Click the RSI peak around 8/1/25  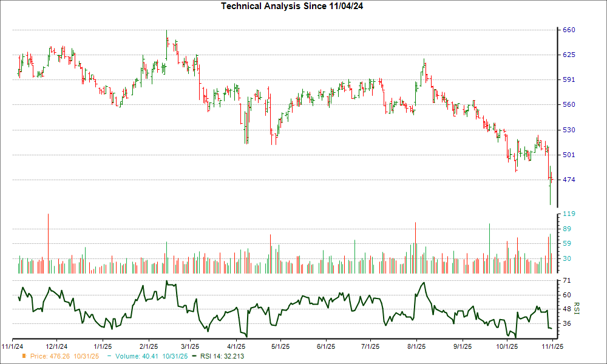(424, 283)
